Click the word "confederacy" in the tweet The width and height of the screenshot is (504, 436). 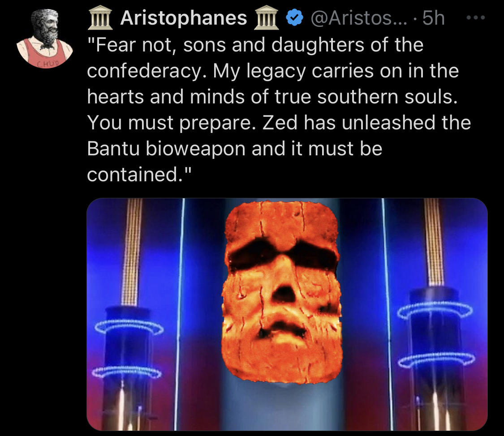click(x=144, y=71)
